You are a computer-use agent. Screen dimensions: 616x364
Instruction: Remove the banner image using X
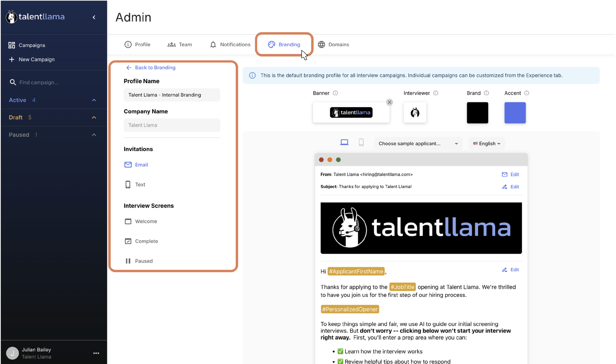tap(390, 102)
